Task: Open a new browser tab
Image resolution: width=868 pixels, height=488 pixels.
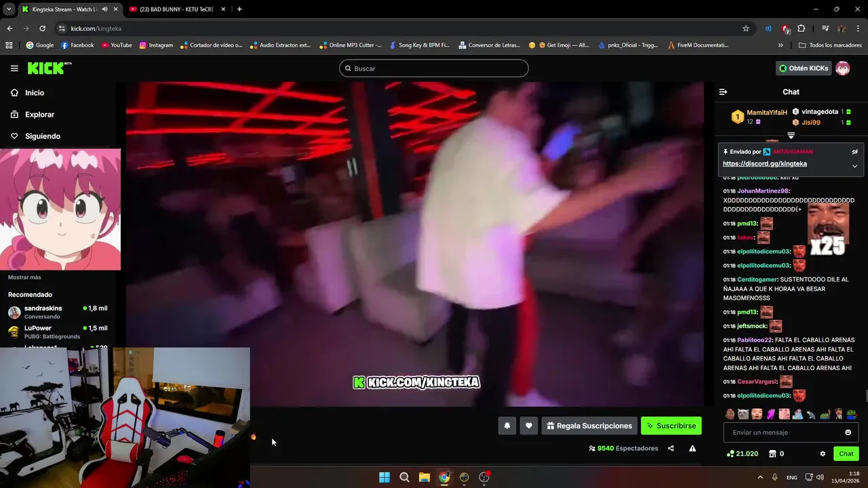Action: pyautogui.click(x=239, y=9)
